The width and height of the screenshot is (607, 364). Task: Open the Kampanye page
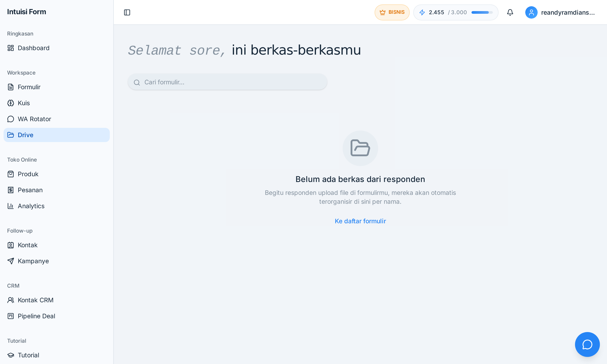click(x=56, y=261)
